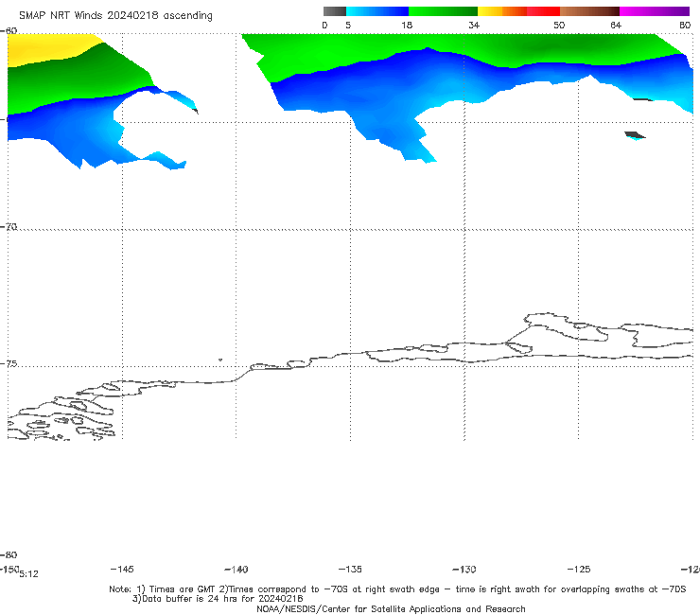
Task: Click the longitude label "-130"
Action: [x=464, y=570]
